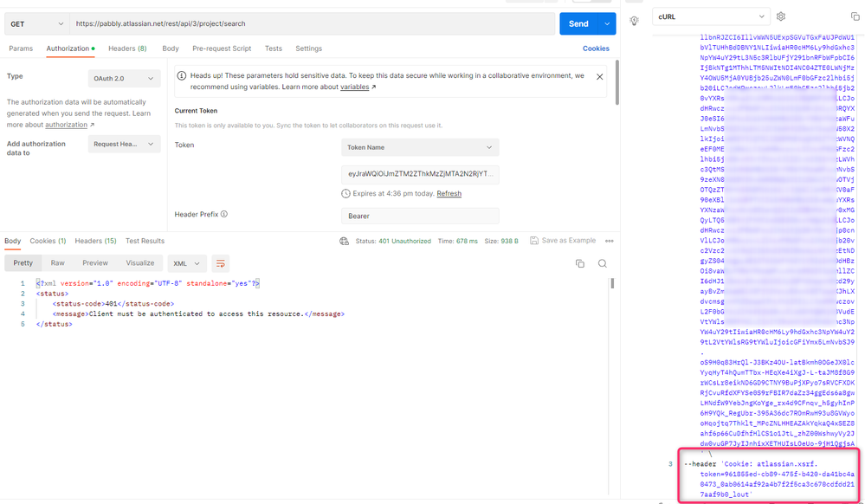Viewport: 865px width, 504px height.
Task: Click the Heads up info icon
Action: pyautogui.click(x=182, y=75)
